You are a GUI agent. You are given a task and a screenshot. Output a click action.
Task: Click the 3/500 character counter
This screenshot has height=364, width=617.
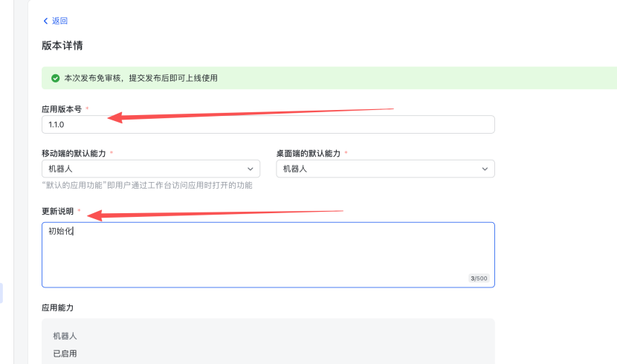[479, 279]
